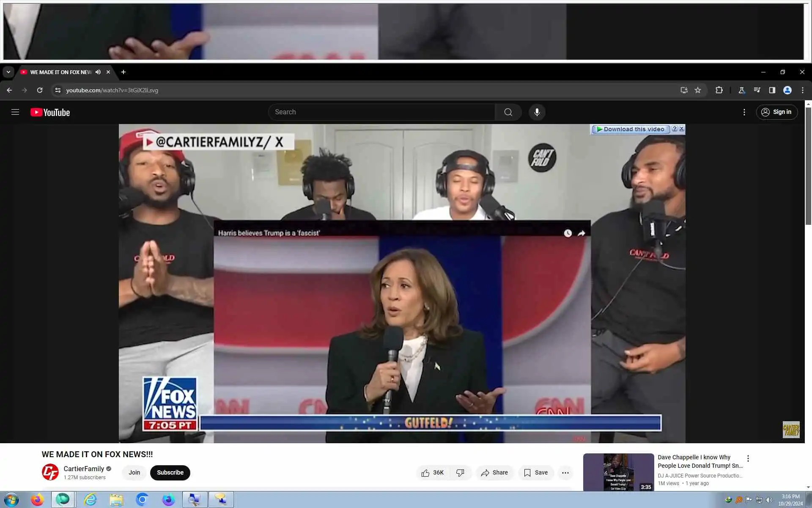Click the Subscribe button
812x508 pixels.
pyautogui.click(x=170, y=472)
